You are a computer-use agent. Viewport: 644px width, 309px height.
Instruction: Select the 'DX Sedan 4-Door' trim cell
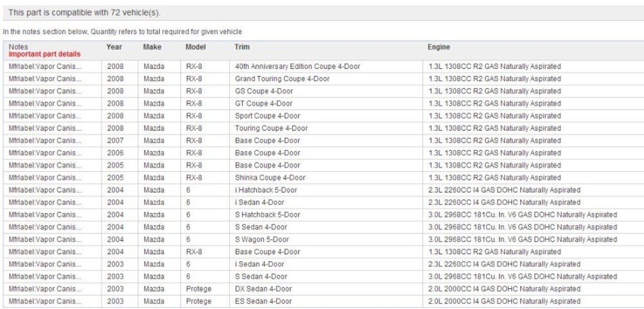(x=263, y=288)
